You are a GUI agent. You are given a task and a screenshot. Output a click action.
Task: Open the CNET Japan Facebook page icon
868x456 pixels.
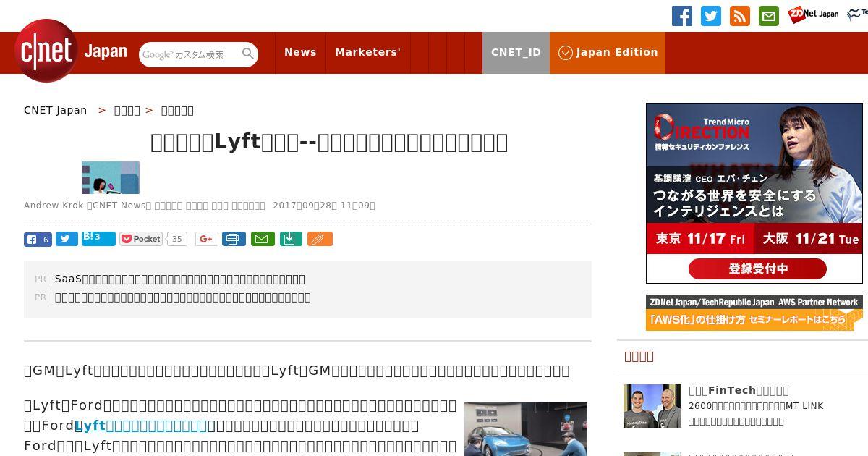point(682,16)
